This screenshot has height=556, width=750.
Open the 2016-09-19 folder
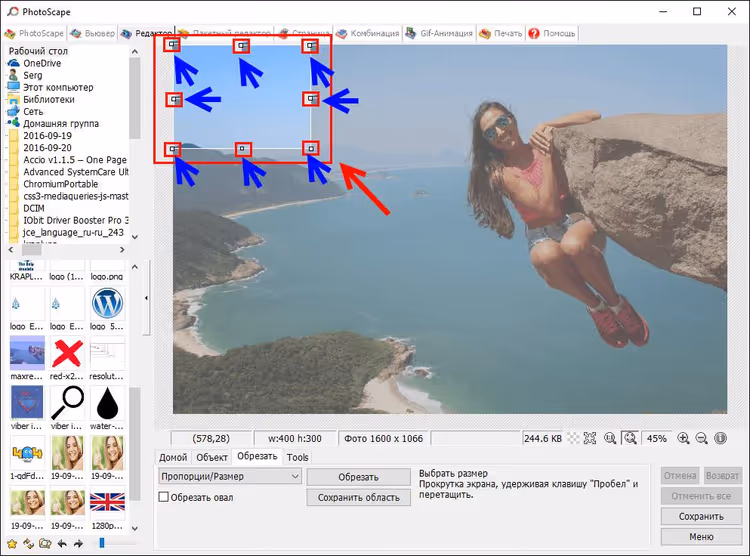click(47, 135)
